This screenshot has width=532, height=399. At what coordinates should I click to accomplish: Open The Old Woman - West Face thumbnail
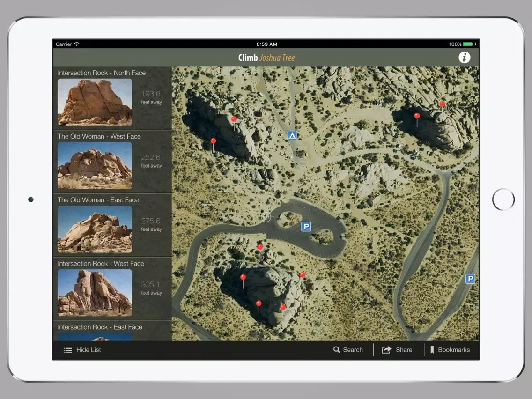[x=95, y=166]
